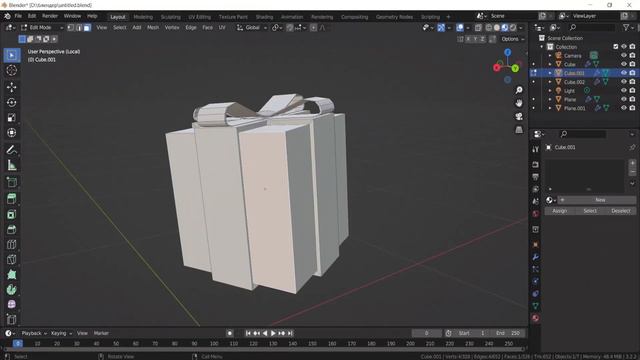This screenshot has width=640, height=360.
Task: Select the Bevel tool
Action: click(11, 229)
